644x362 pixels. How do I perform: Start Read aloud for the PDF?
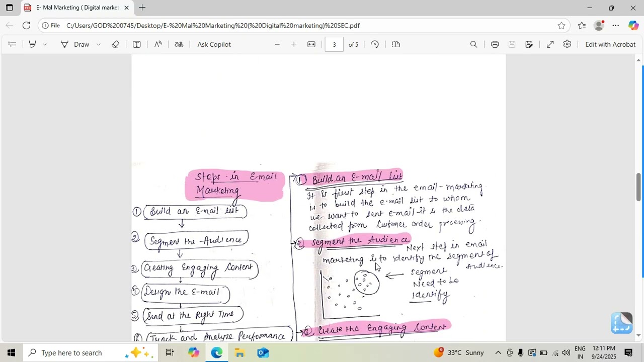tap(158, 44)
